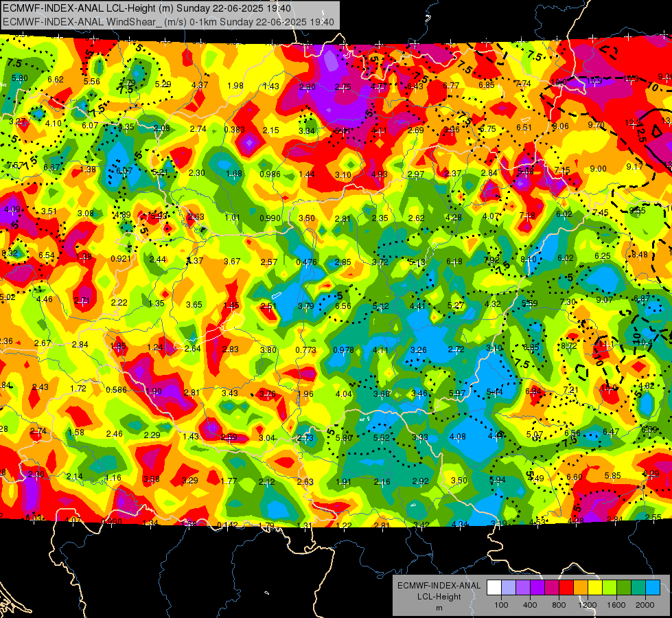Click the wind shear value 1.90
The width and height of the screenshot is (672, 618).
[x=154, y=391]
